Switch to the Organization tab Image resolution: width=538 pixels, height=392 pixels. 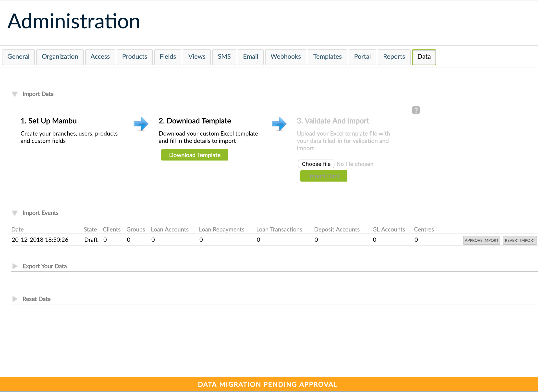coord(60,57)
